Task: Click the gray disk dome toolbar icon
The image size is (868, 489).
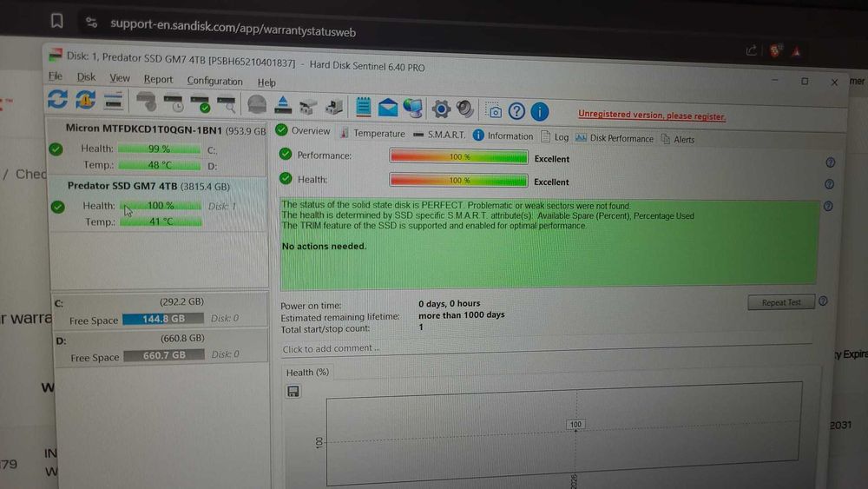Action: 257,105
